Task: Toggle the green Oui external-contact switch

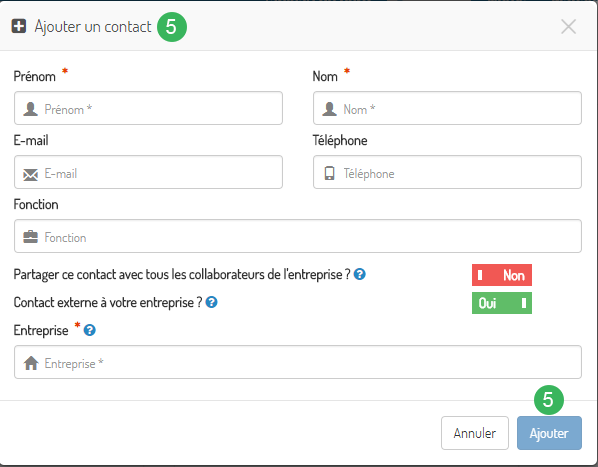Action: tap(502, 303)
